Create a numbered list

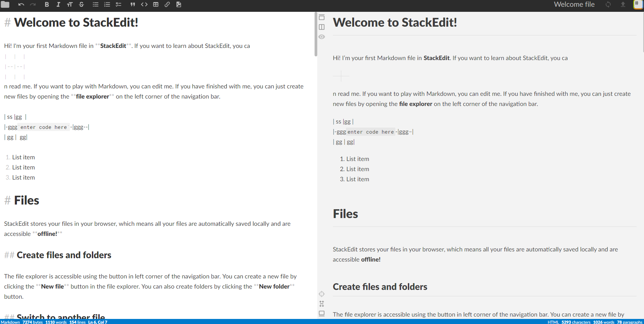click(107, 4)
